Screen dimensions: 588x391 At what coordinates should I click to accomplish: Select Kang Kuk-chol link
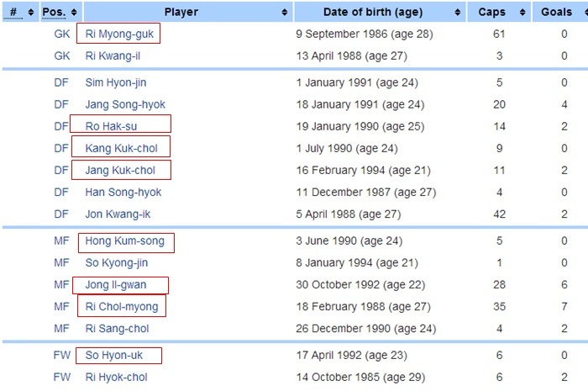[121, 148]
